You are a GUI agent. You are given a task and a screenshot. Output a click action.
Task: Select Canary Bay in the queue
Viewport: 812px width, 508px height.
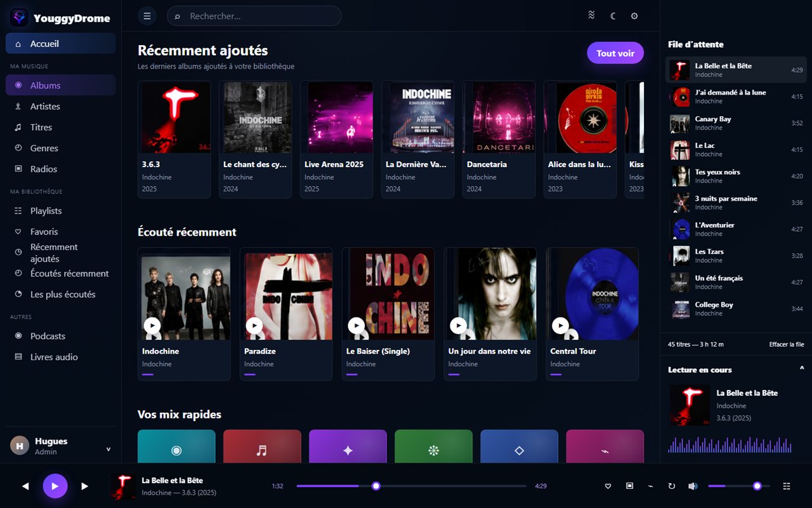coord(736,123)
